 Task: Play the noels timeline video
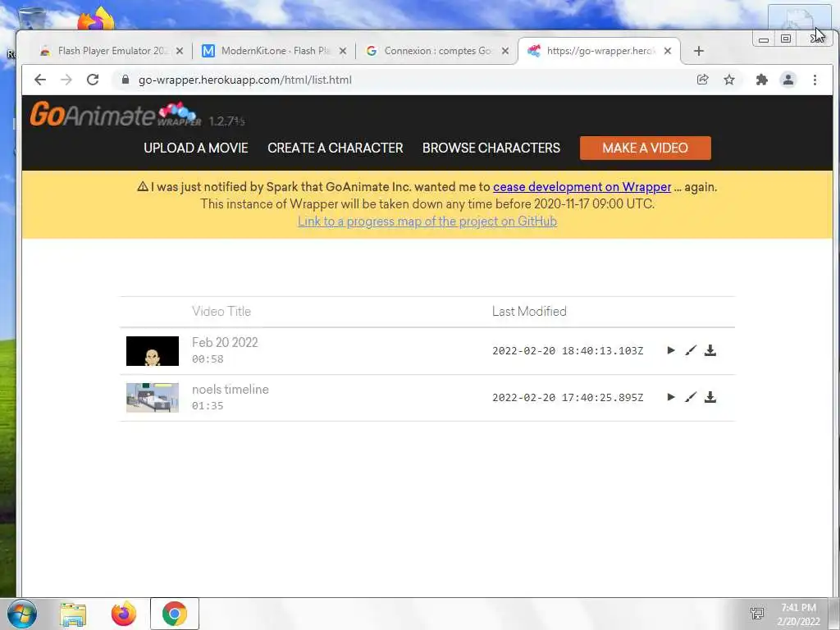[671, 397]
